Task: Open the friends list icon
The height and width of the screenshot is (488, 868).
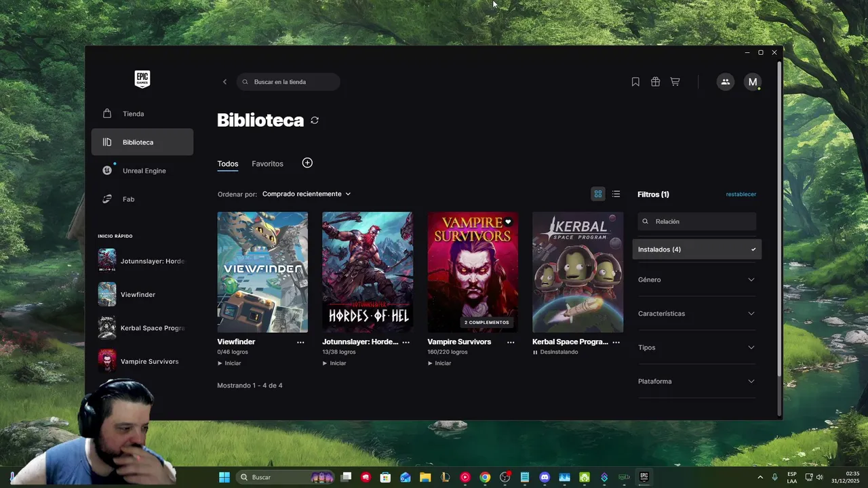Action: pyautogui.click(x=726, y=82)
